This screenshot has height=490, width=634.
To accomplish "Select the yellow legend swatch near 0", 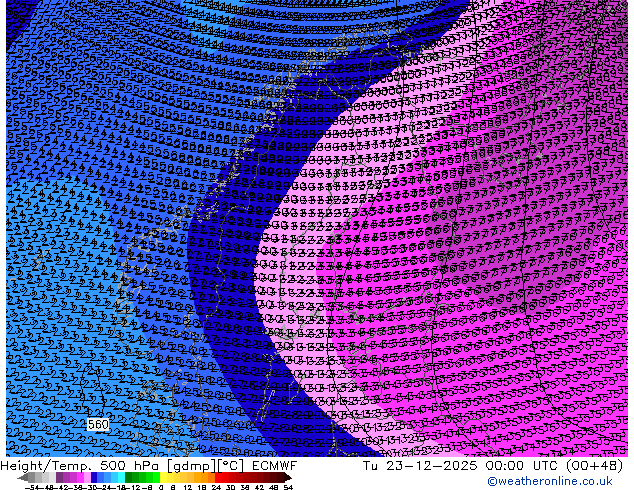I will pos(163,478).
